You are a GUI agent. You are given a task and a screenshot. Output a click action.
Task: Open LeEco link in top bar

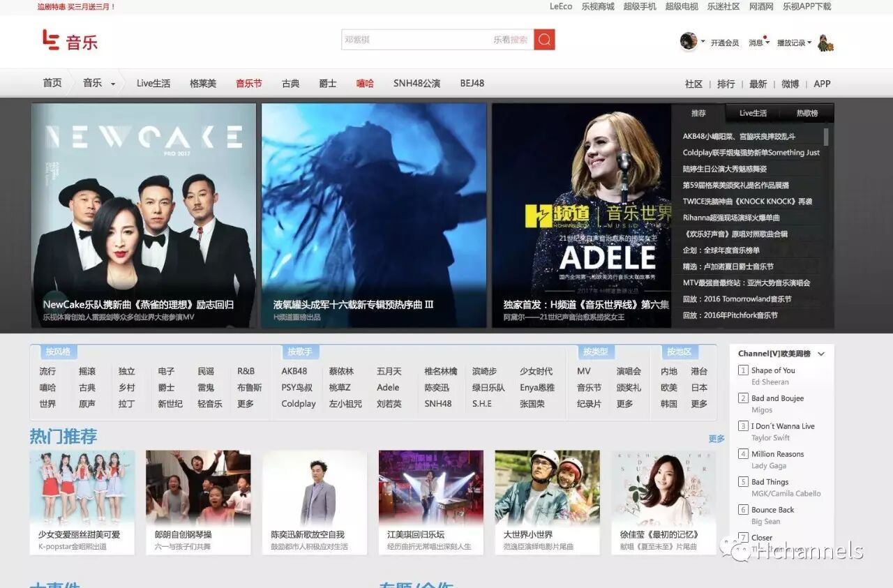point(561,6)
